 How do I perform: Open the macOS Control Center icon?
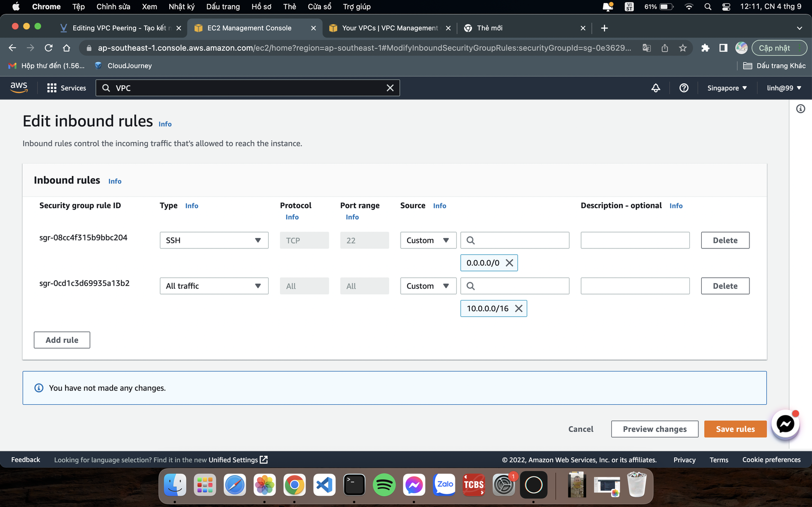pyautogui.click(x=726, y=6)
